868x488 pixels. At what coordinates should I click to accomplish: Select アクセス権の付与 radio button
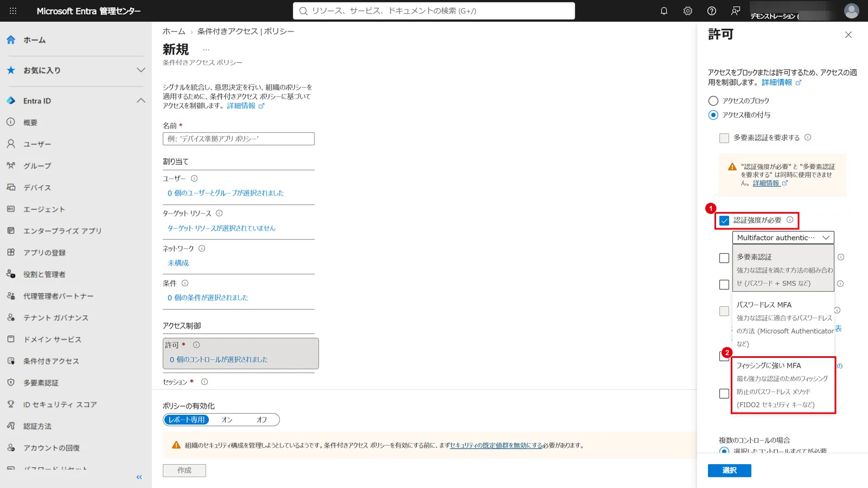pyautogui.click(x=713, y=115)
